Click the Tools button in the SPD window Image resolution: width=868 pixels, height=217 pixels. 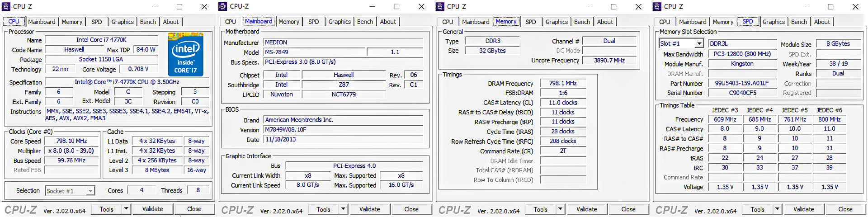[x=758, y=209]
